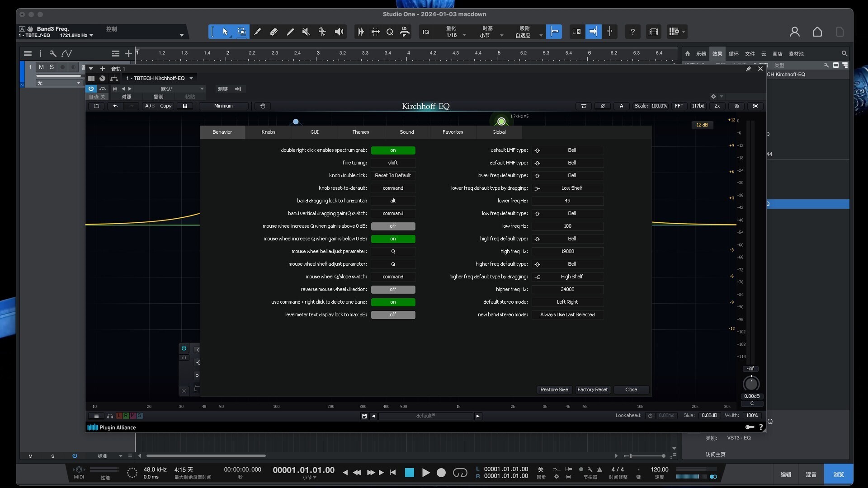Image resolution: width=868 pixels, height=488 pixels.
Task: Activate the Mute tool
Action: click(x=306, y=32)
